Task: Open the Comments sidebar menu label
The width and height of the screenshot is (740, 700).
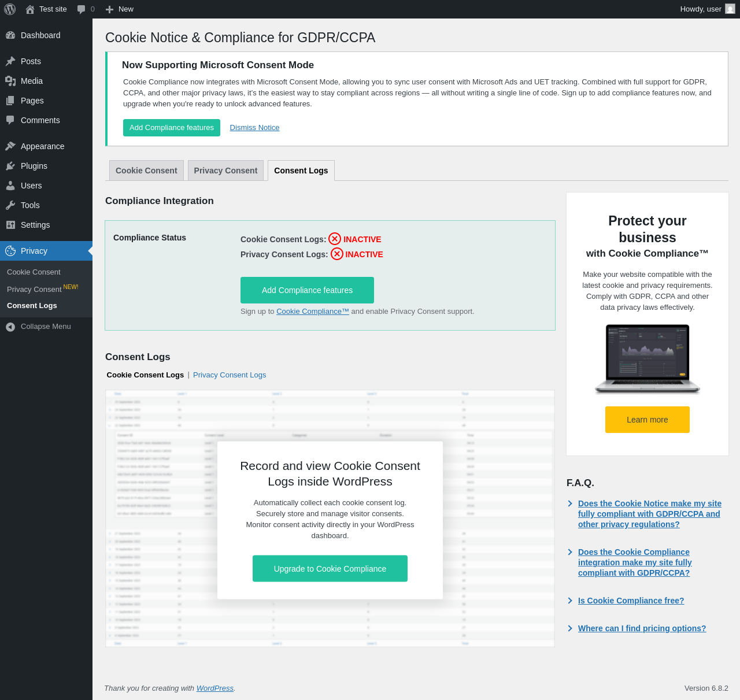Action: click(40, 120)
